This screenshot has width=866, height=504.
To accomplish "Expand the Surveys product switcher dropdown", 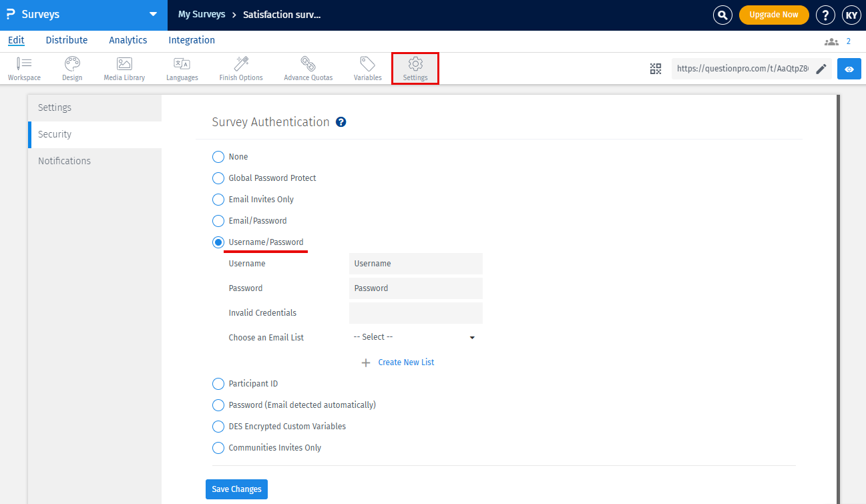I will 153,14.
